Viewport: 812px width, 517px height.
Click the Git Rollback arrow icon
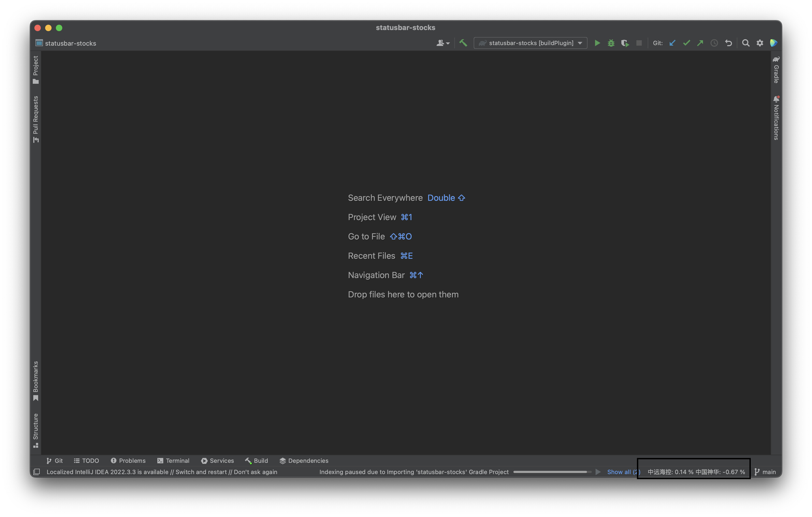728,43
